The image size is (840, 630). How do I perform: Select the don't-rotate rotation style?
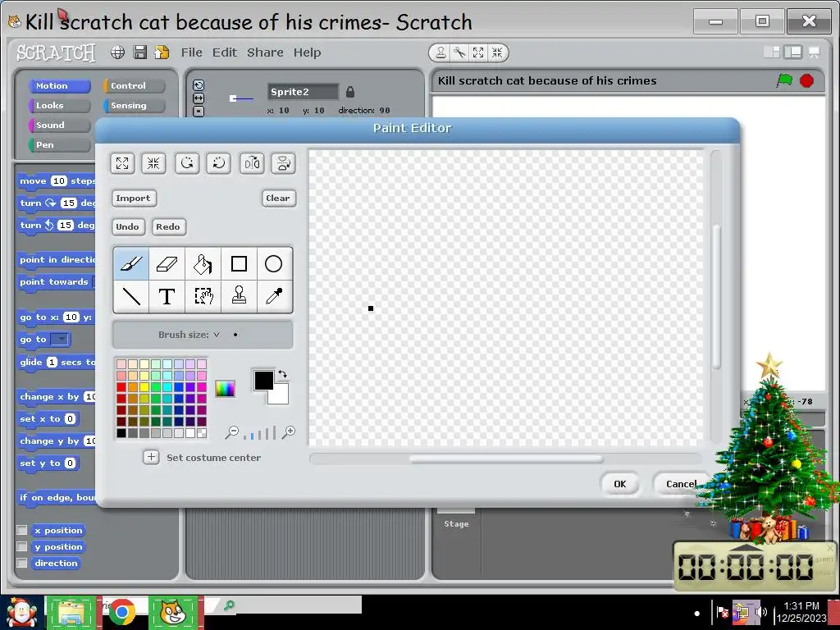[x=199, y=112]
